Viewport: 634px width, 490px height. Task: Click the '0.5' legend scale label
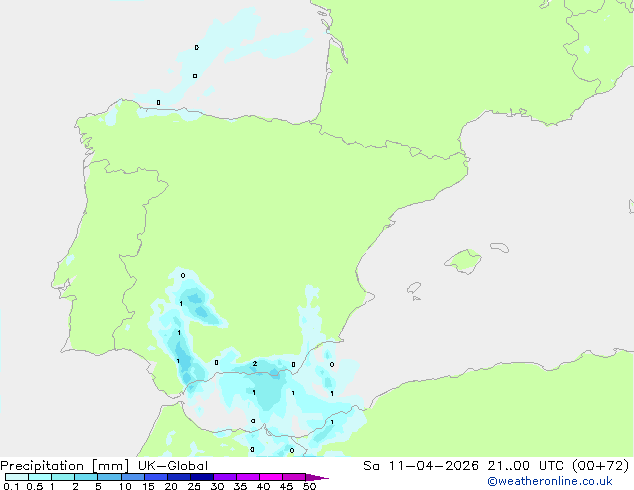[35, 486]
